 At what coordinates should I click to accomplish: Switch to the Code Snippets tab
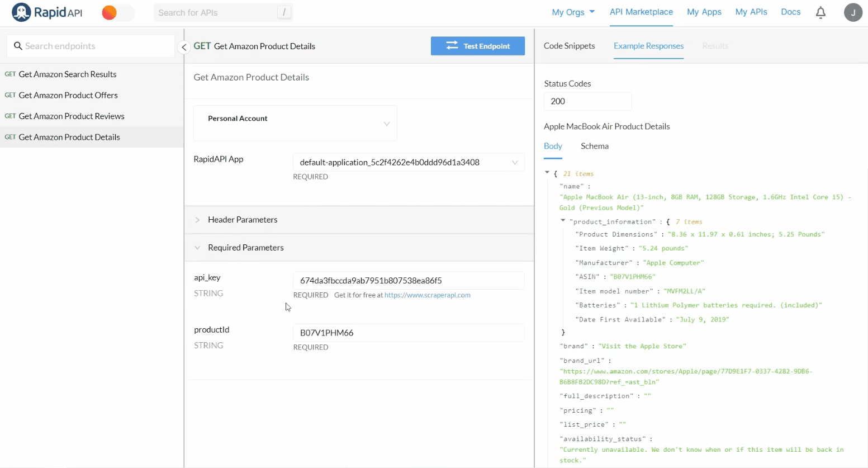pyautogui.click(x=569, y=46)
